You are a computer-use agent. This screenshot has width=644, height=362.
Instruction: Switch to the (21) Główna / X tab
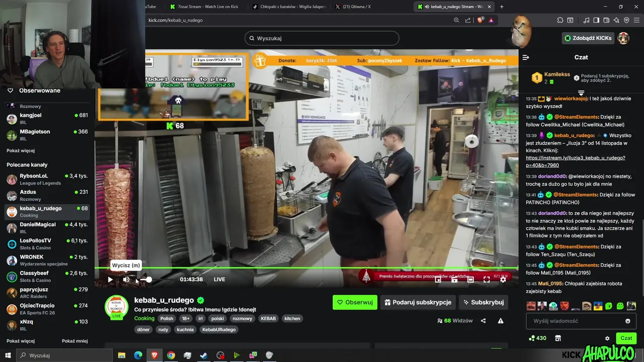pyautogui.click(x=370, y=7)
